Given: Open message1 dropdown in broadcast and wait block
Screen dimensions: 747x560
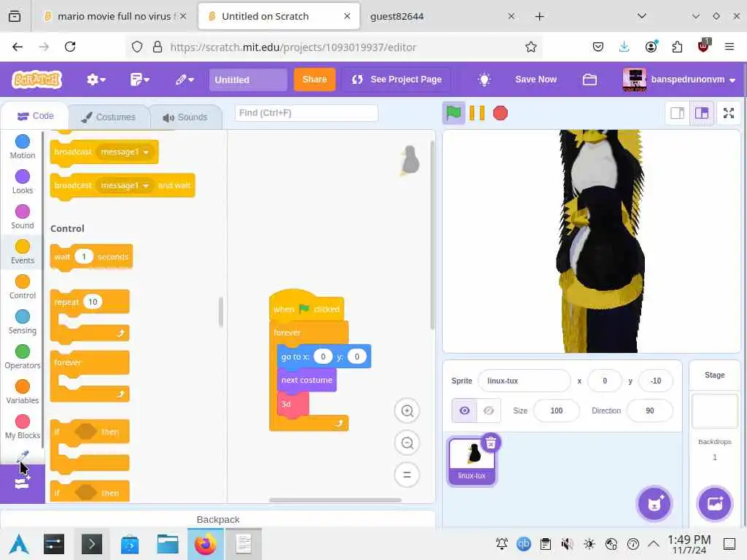Looking at the screenshot, I should point(125,185).
